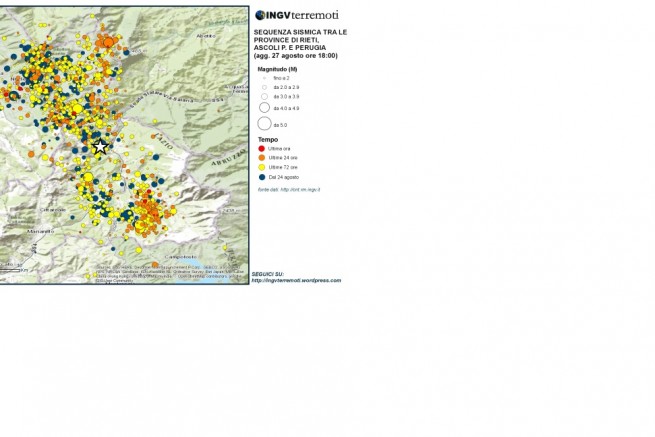Click the 'Campotosto' place label on map
Viewport: 655px width, 437px height.
pos(181,254)
